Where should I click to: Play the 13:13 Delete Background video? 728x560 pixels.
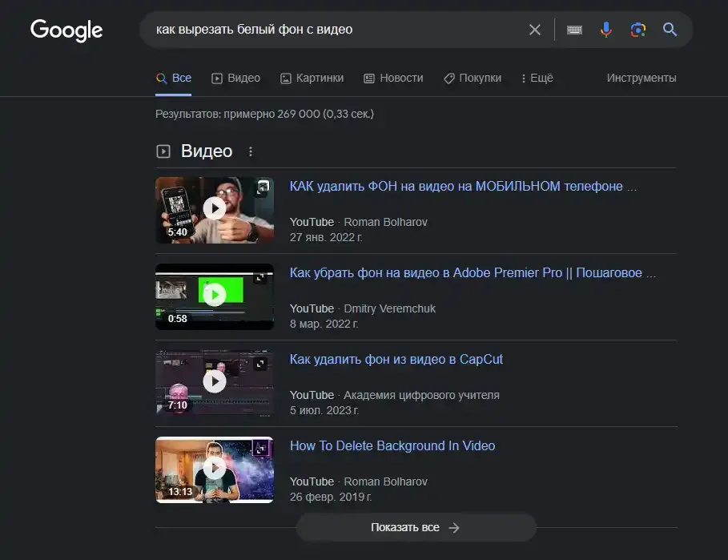215,469
